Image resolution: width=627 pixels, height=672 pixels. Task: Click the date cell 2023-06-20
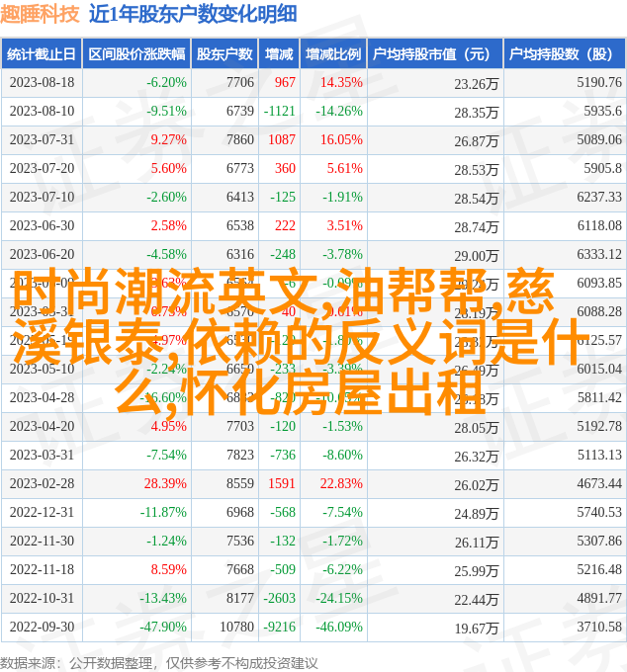[42, 255]
